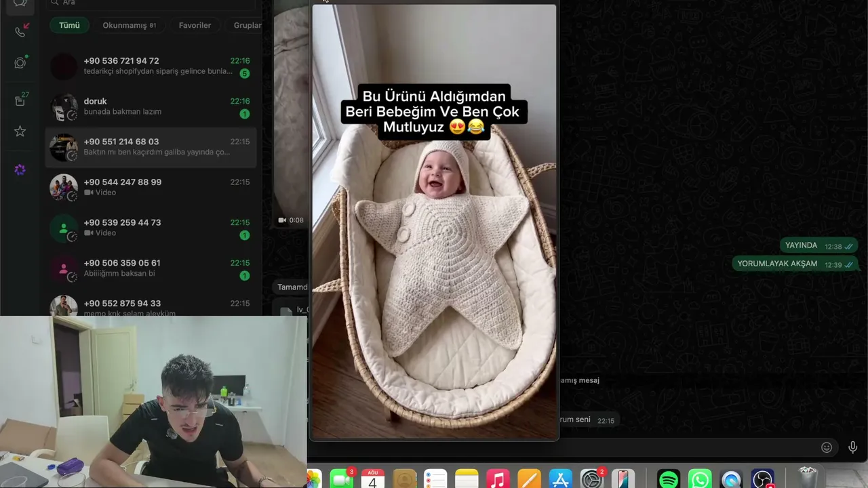Open chat with +90 536 721 94 72
The image size is (868, 488).
click(151, 66)
